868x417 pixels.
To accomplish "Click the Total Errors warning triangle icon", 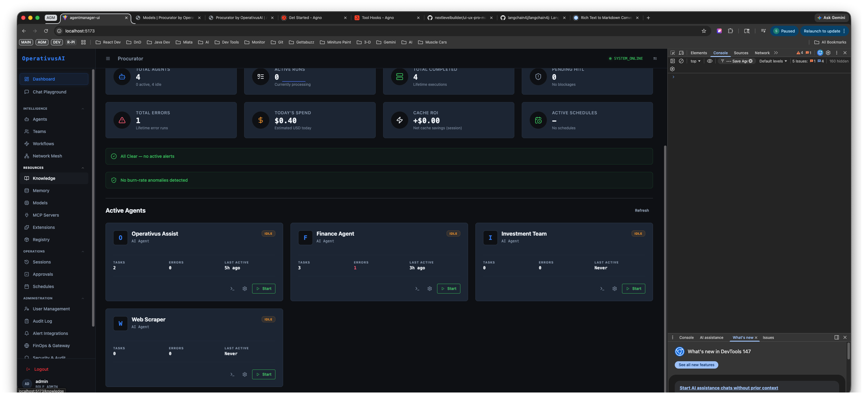I will click(x=122, y=120).
